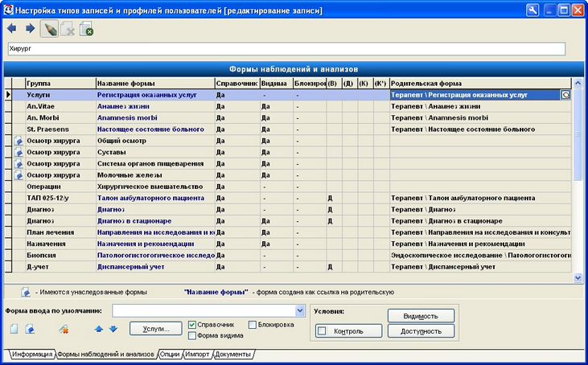Select the Назначения и рекомендации form name

coord(146,244)
